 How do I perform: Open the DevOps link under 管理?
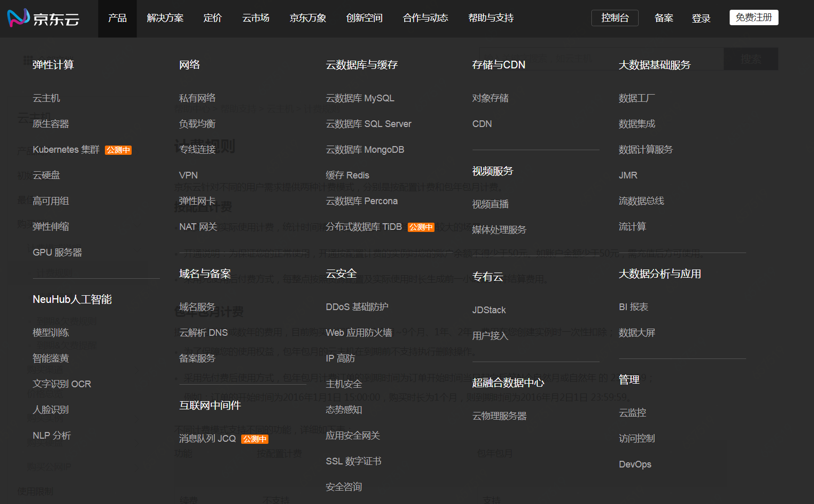point(635,464)
